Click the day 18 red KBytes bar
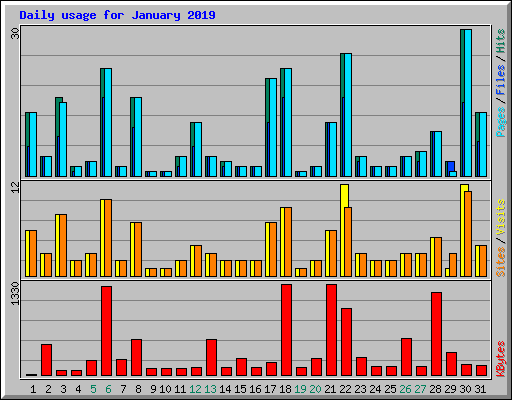Screen dimensions: 512x400 point(286,330)
